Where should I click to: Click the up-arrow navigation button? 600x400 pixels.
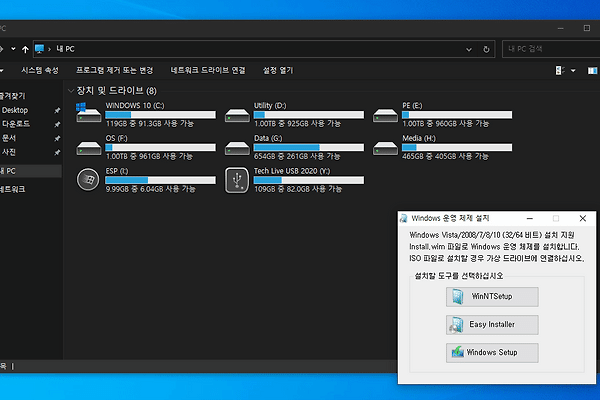25,49
